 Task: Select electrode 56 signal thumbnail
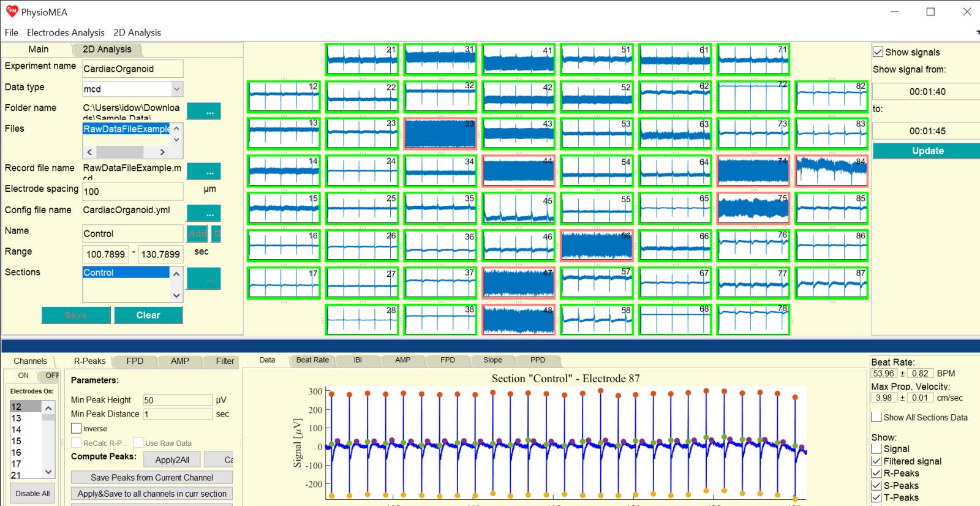[x=597, y=246]
